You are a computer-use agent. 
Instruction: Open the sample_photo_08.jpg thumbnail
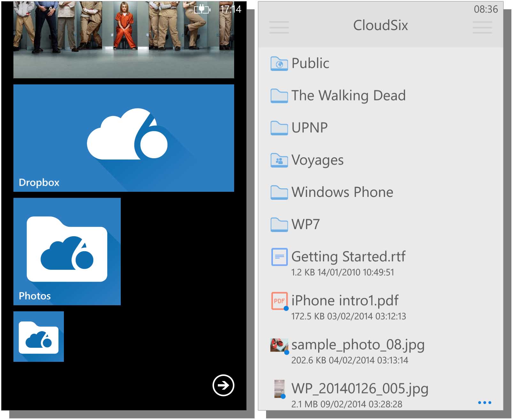(279, 346)
